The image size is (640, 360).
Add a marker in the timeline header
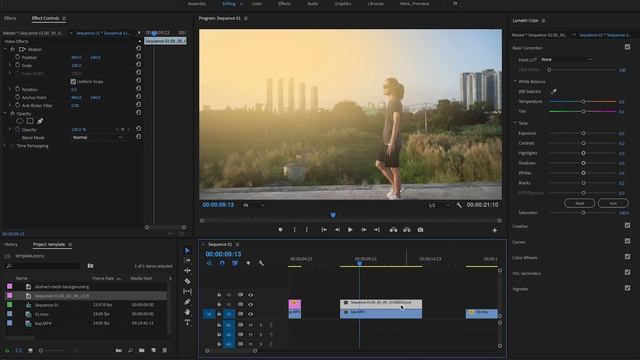(248, 263)
